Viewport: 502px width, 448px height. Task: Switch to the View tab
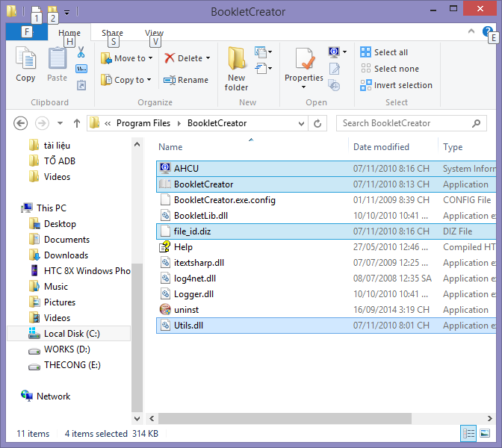click(154, 33)
